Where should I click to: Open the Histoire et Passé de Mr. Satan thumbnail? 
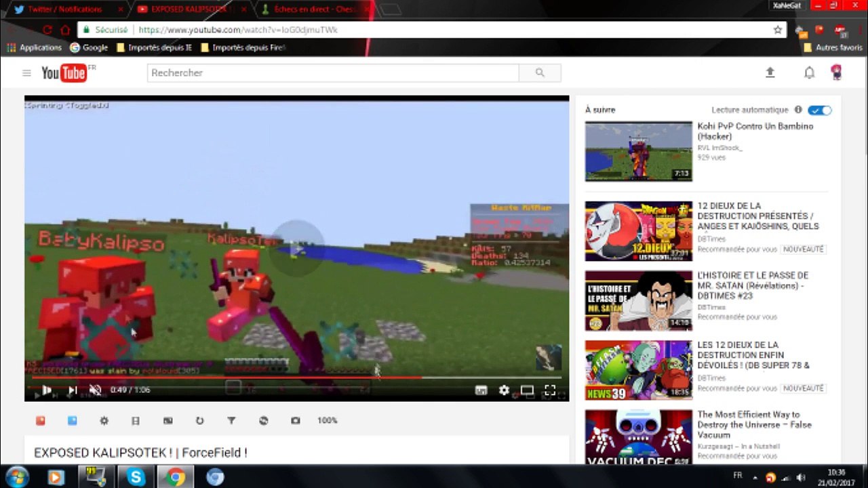tap(639, 301)
